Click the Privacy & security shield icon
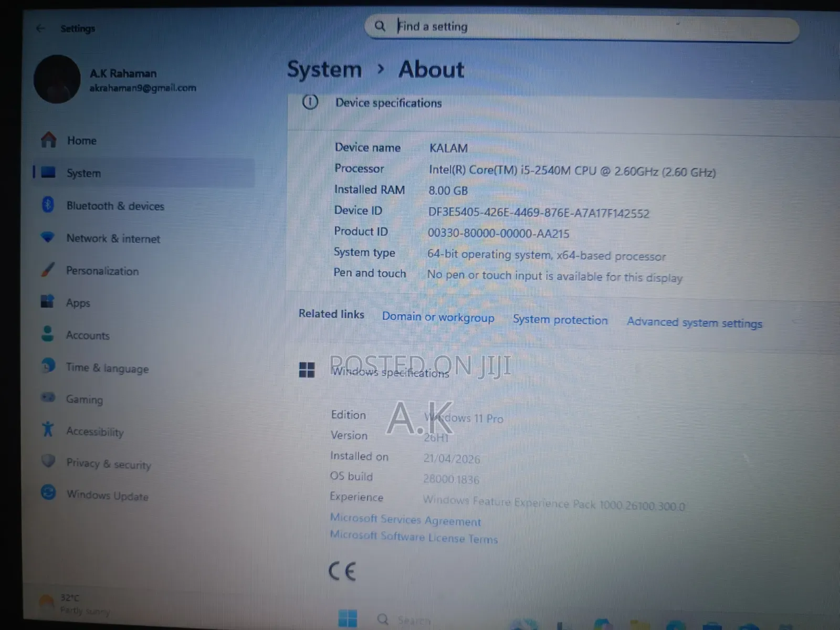Screen dimensions: 840x630 click(x=48, y=461)
